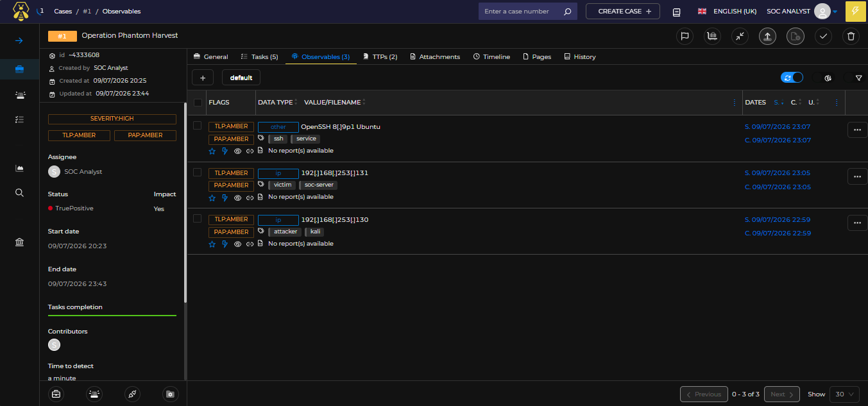The height and width of the screenshot is (406, 868).
Task: Star the 192[.]168[.]253[.]130 observable
Action: click(212, 244)
